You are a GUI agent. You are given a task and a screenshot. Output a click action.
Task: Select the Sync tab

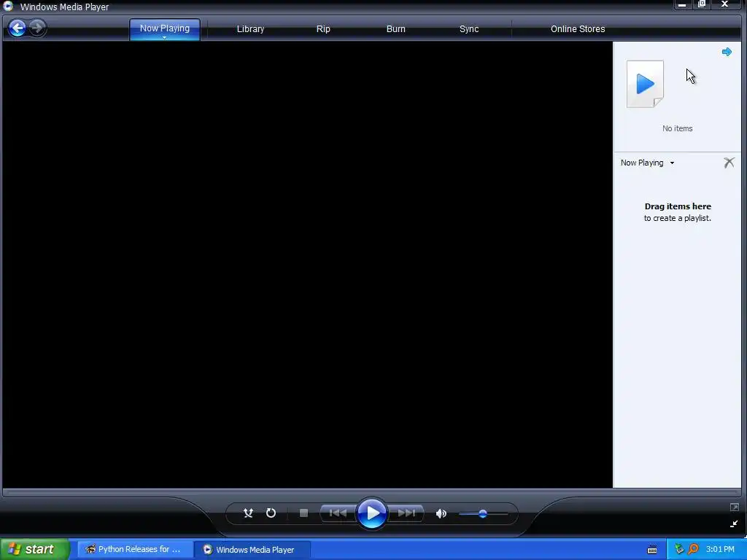tap(469, 29)
